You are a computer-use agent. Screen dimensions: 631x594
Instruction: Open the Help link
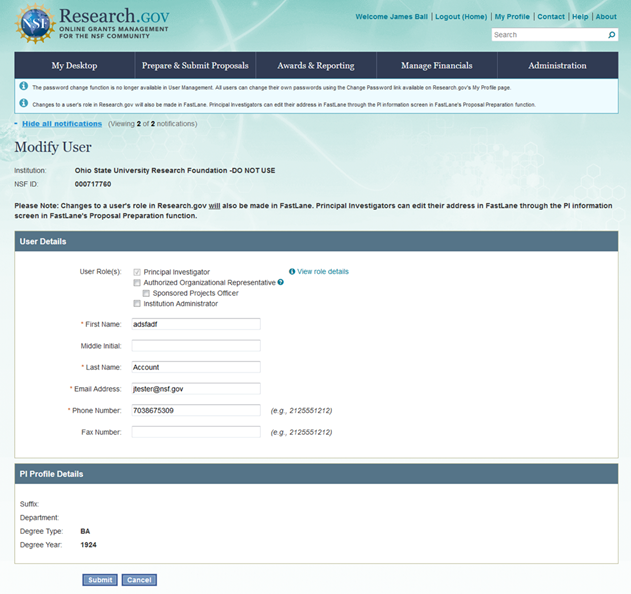pos(580,16)
